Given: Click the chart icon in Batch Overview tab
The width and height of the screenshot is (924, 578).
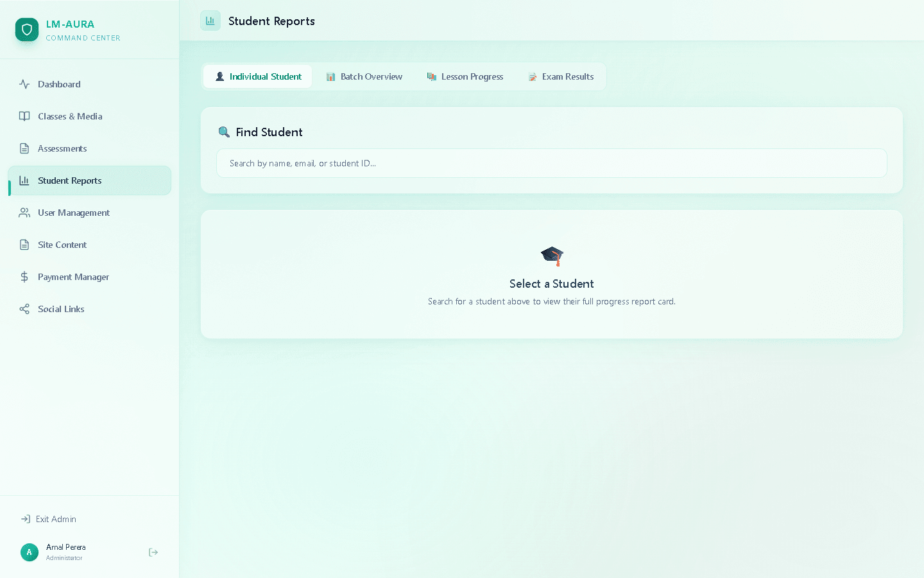Looking at the screenshot, I should (x=331, y=76).
